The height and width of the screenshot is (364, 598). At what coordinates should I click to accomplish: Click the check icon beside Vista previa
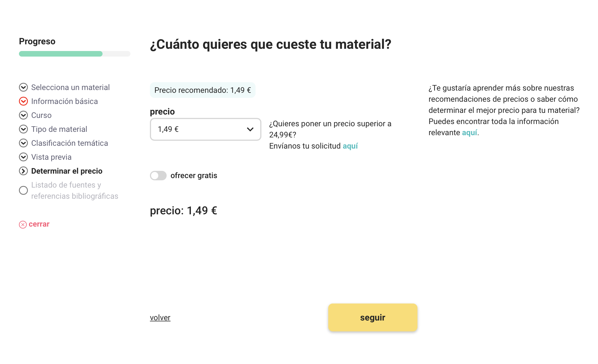tap(23, 157)
